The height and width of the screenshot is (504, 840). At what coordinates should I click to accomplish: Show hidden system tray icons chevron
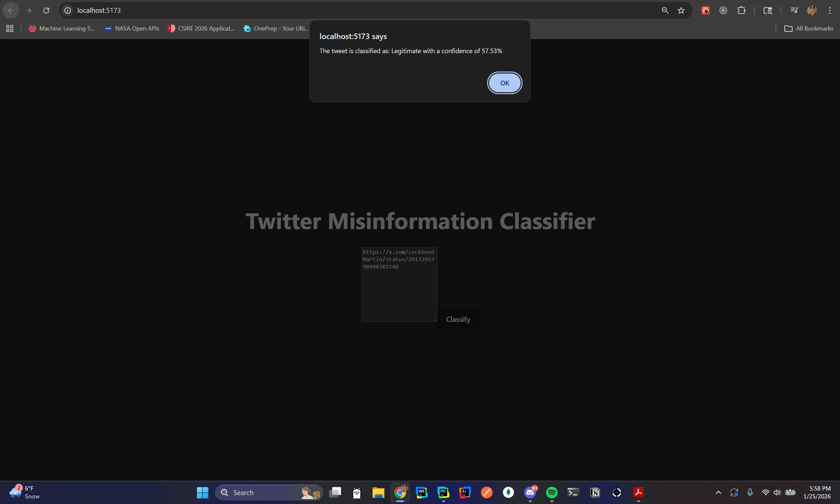[x=719, y=493]
